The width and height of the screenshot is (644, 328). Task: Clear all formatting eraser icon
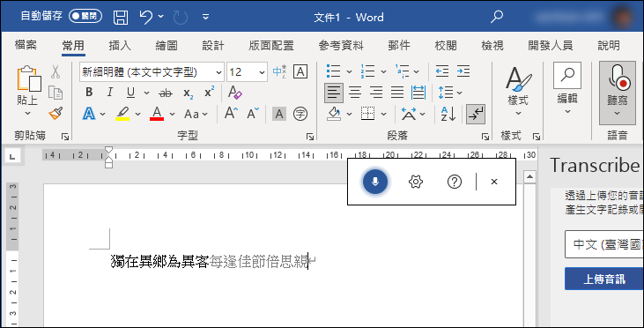click(235, 93)
